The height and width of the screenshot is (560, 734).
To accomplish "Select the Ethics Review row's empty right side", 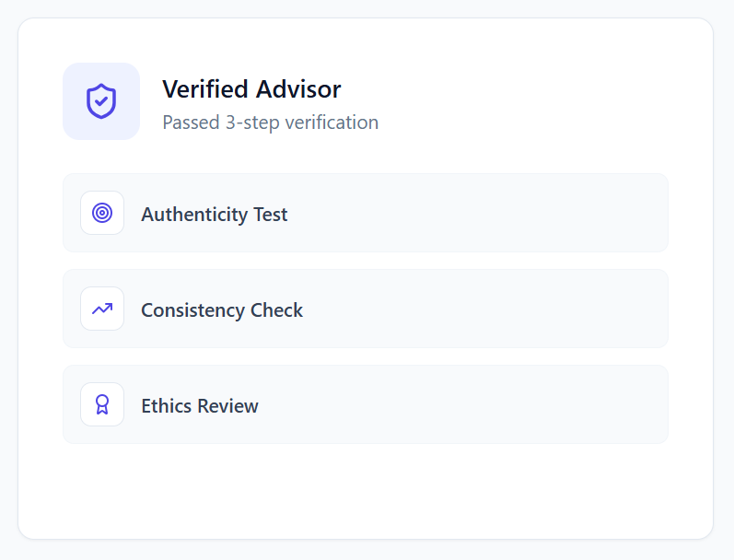I will tap(516, 404).
